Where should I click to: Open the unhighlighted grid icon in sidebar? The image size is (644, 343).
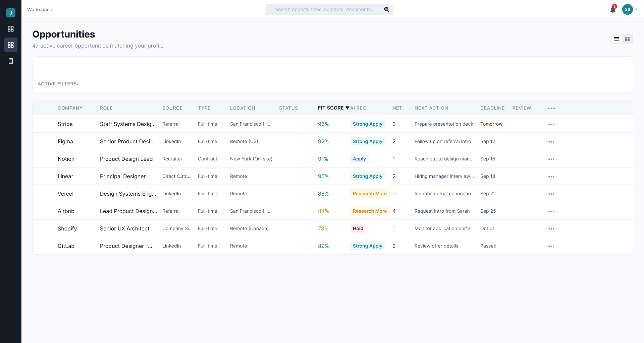[11, 29]
